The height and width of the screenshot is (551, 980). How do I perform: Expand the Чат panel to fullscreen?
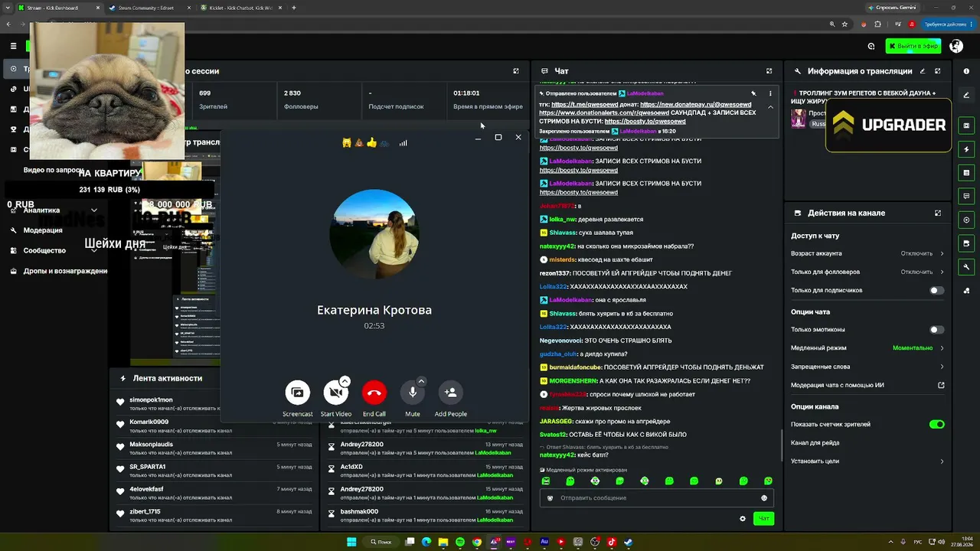769,71
